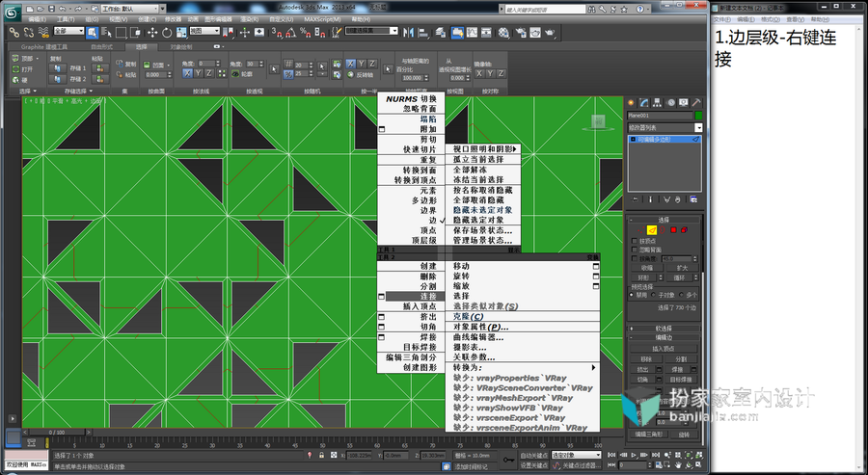Click the Mirror tool icon
Screen dimensions: 868x475
tap(409, 33)
